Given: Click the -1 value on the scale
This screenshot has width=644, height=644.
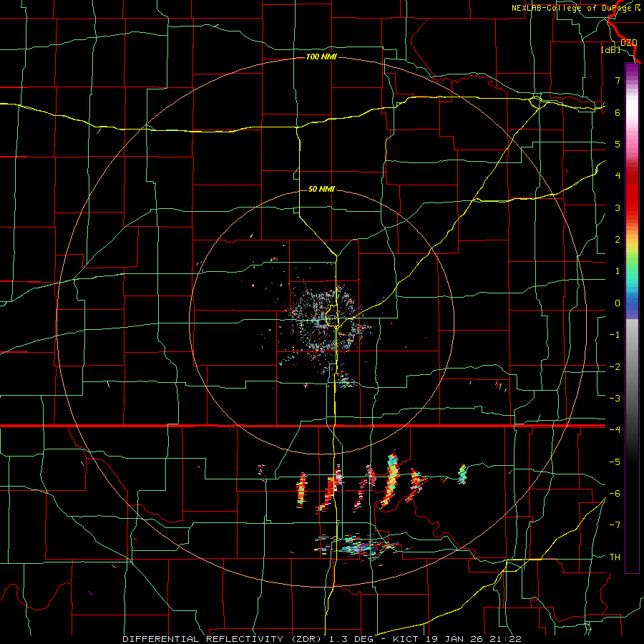Looking at the screenshot, I should pos(615,335).
